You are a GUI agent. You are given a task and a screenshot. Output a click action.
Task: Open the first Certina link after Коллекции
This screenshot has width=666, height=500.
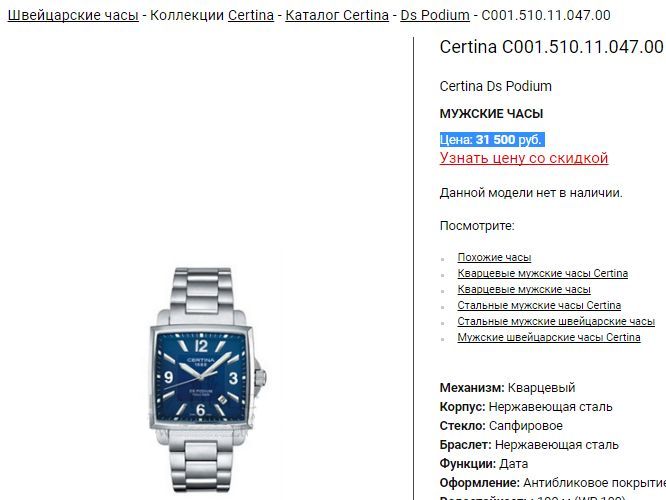click(251, 15)
